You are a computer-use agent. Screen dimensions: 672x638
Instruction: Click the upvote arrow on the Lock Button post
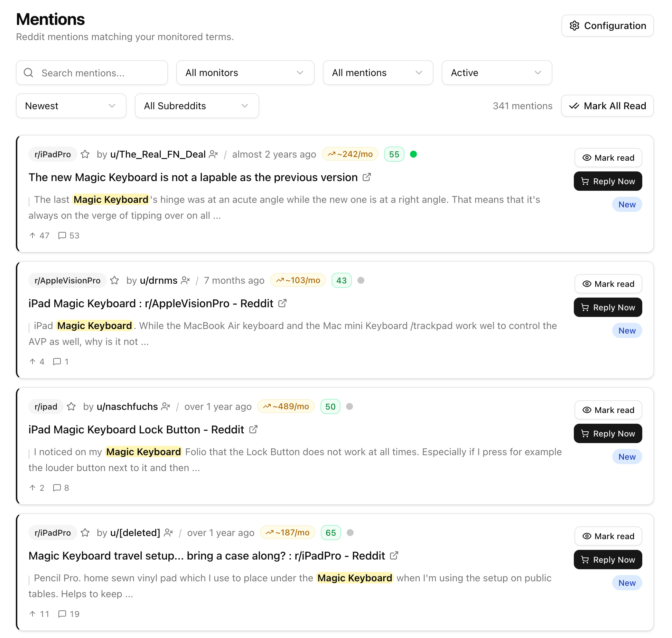32,487
